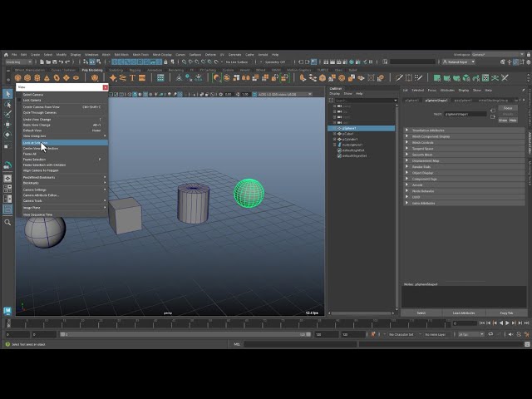Toggle the selection lock icon

(x=165, y=62)
